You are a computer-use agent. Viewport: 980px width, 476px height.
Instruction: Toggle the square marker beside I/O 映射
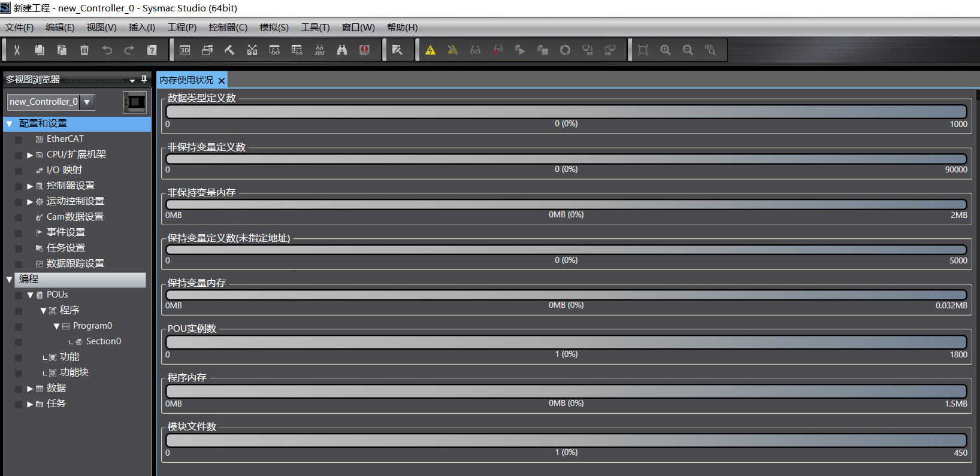point(19,171)
